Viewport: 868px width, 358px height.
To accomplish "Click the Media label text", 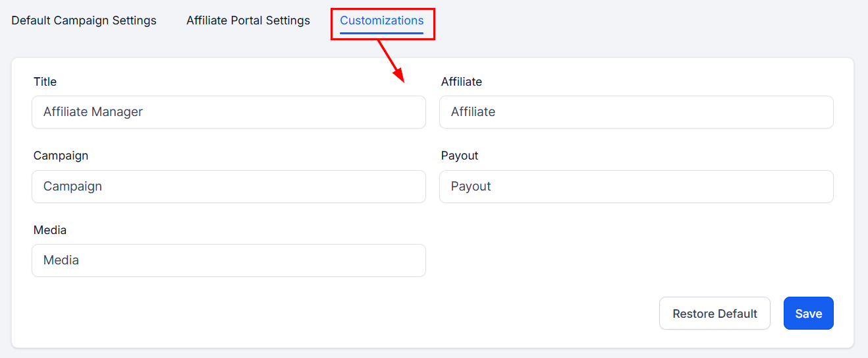I will [50, 230].
